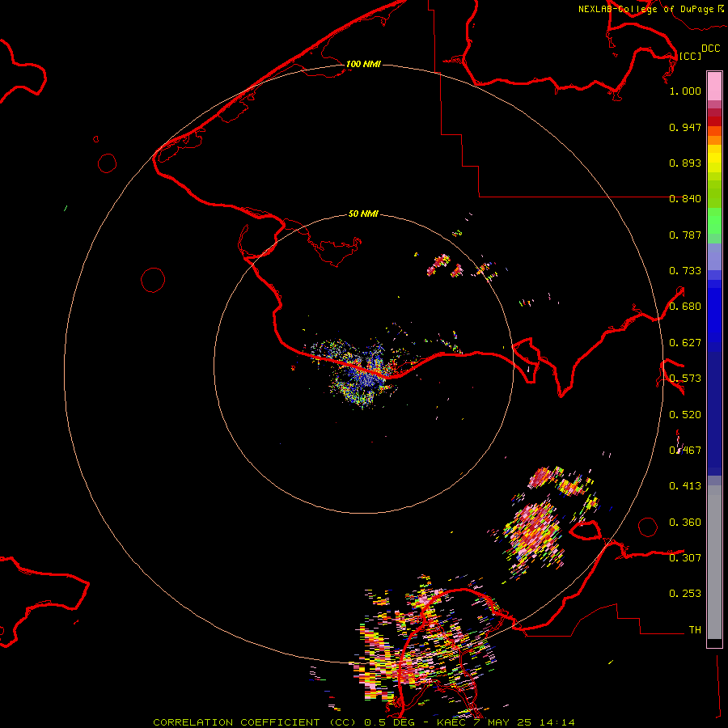Click the 0.307 color scale label

[685, 558]
